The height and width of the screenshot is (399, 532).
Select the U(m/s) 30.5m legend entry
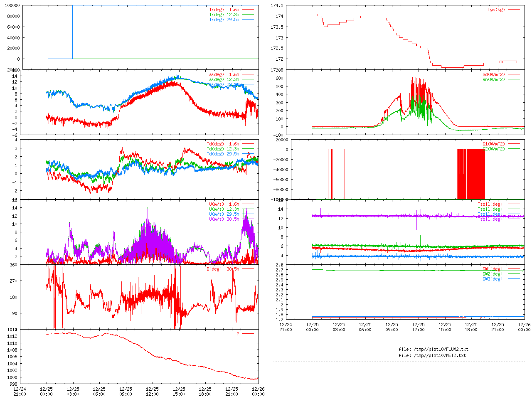[224, 219]
